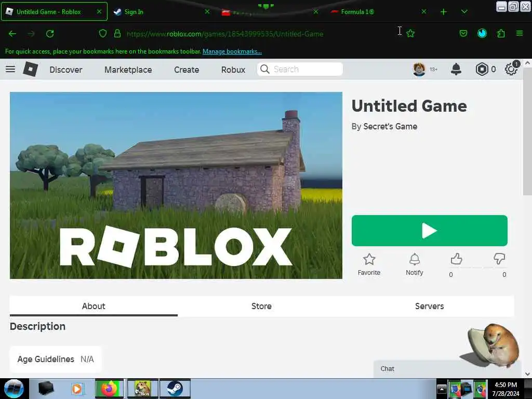The height and width of the screenshot is (399, 532).
Task: Open the Pocket save icon
Action: (463, 33)
